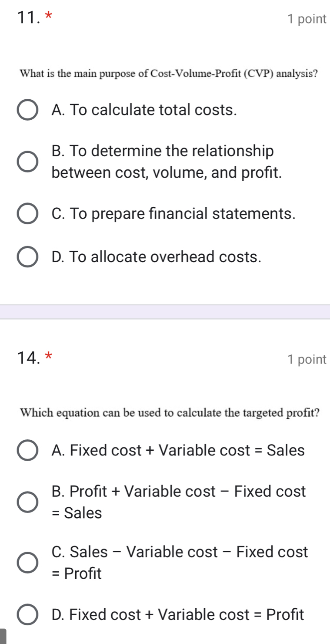
Task: Click the '1 point' label of question 14
Action: tap(307, 359)
